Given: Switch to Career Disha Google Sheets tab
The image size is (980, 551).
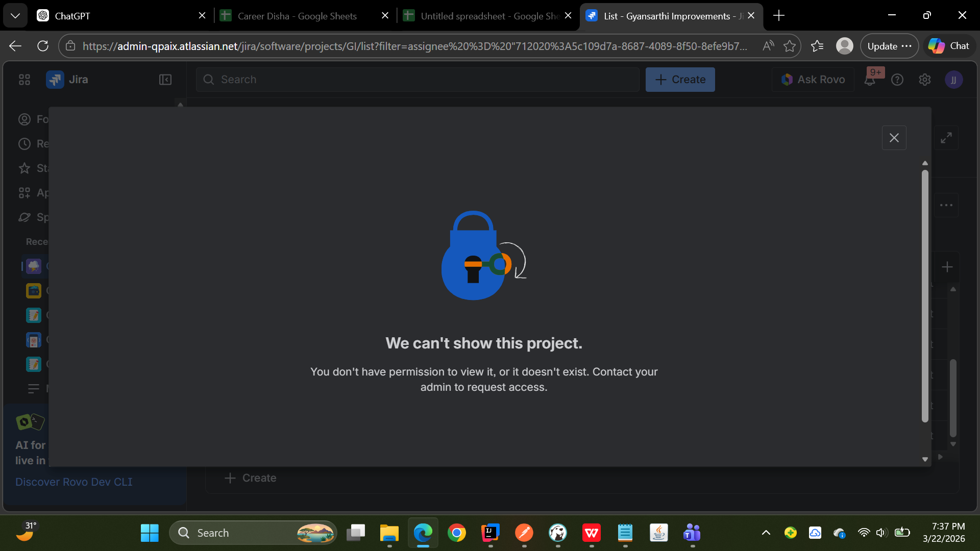Looking at the screenshot, I should [297, 16].
